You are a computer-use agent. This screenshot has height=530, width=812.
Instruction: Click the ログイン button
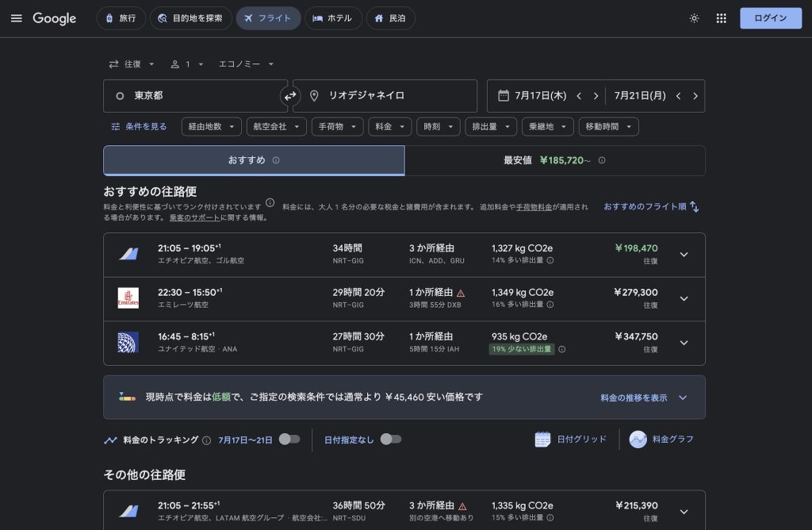770,18
